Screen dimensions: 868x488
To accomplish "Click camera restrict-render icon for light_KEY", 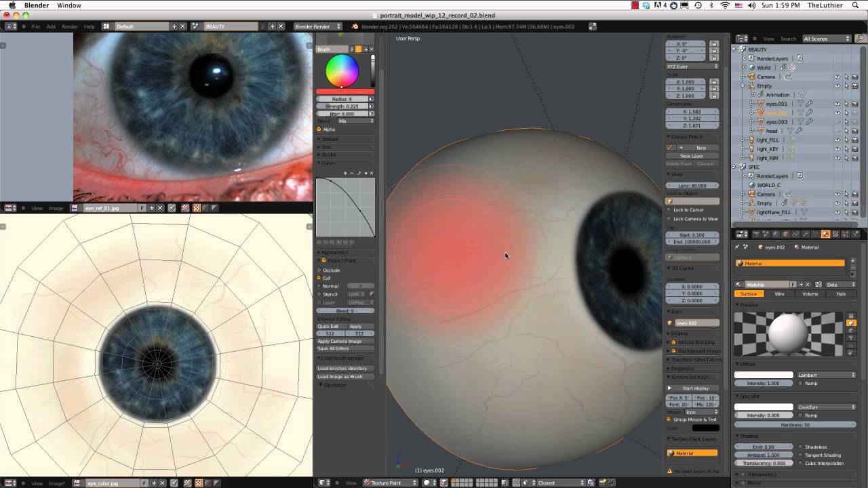I will tap(854, 149).
